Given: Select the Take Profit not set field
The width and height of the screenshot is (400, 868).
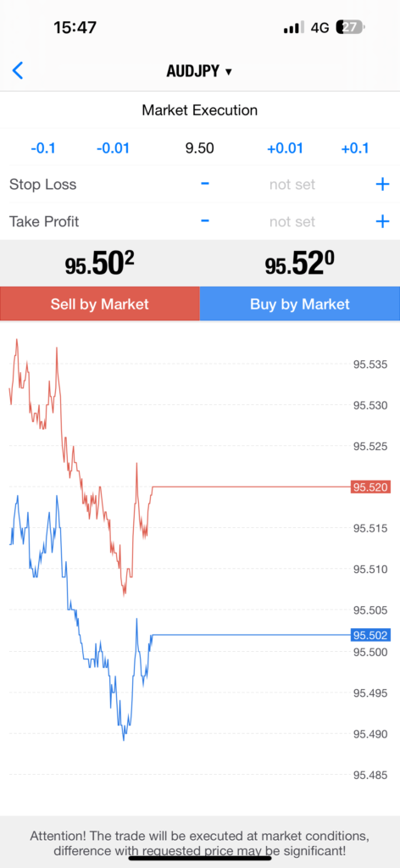Looking at the screenshot, I should (x=292, y=221).
